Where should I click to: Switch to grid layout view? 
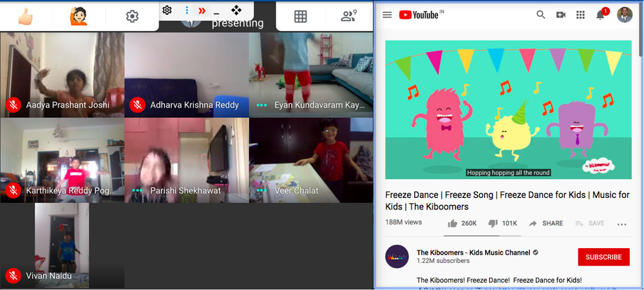tap(301, 16)
